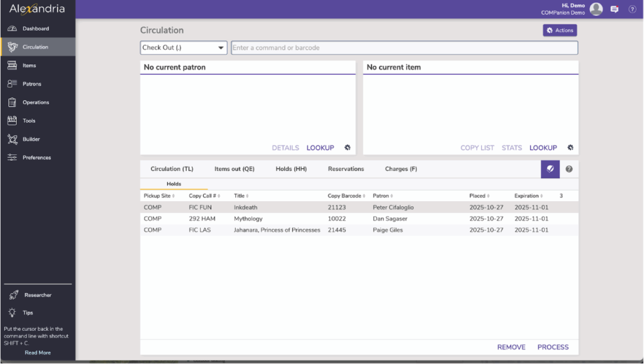This screenshot has width=644, height=364.
Task: Switch to the Items out (QE) tab
Action: click(234, 169)
